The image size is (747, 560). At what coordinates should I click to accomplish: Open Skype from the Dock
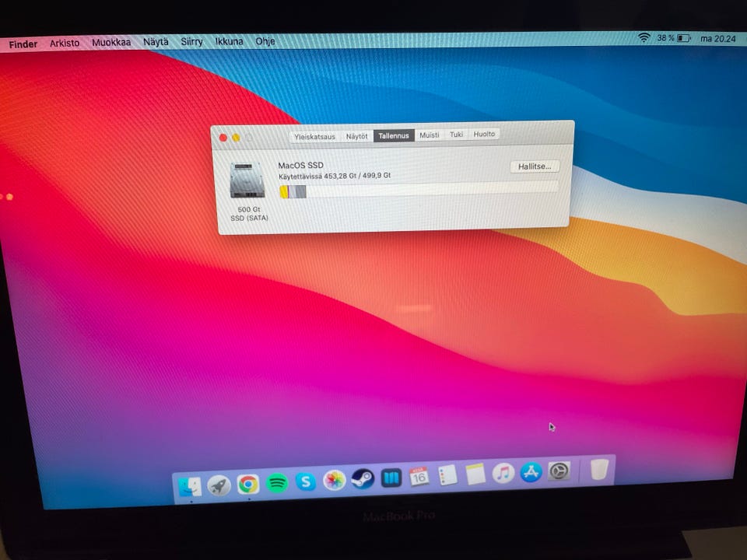[305, 482]
